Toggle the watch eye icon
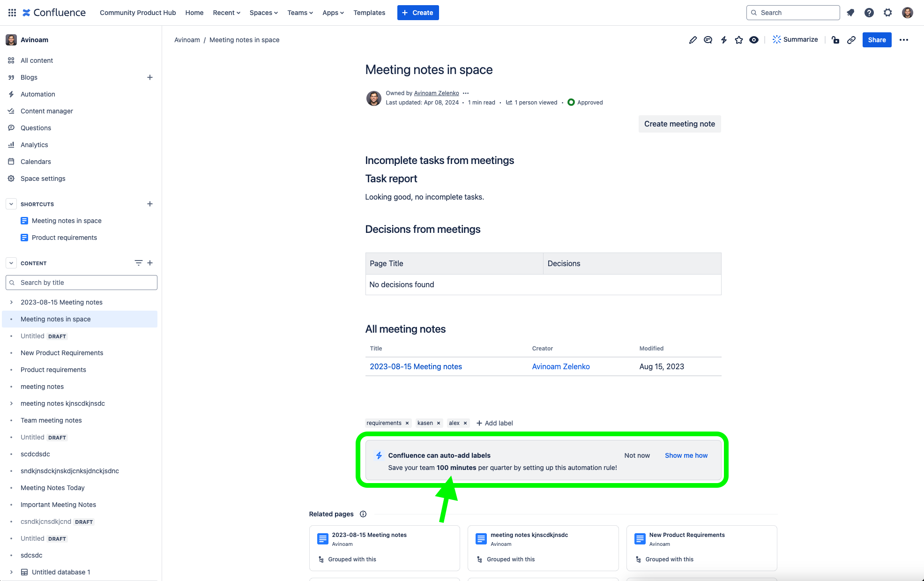The width and height of the screenshot is (924, 581). pos(754,40)
